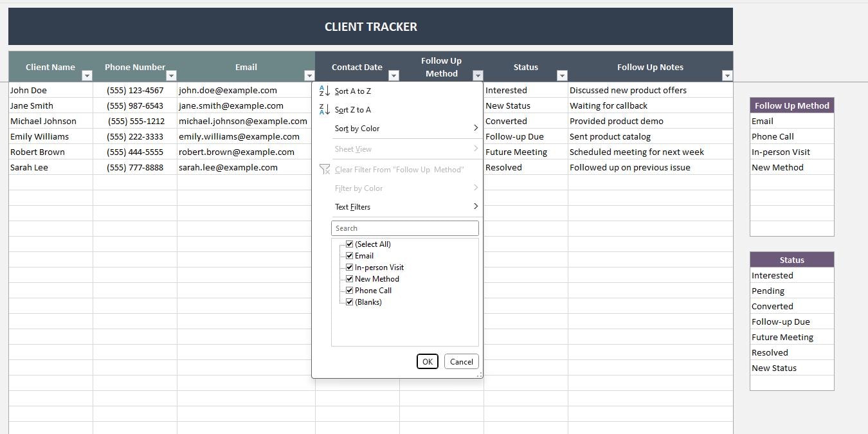This screenshot has width=868, height=434.
Task: Toggle the New Method checkbox
Action: pos(349,278)
